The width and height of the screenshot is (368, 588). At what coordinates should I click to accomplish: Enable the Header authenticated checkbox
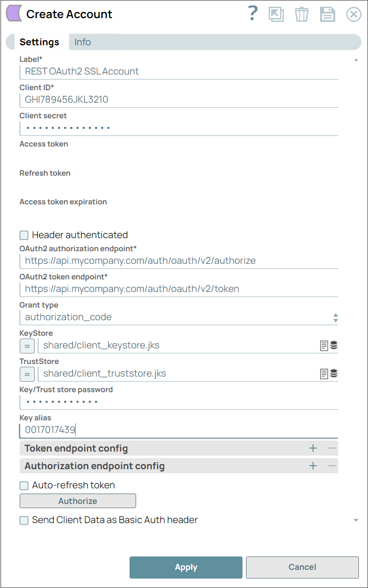tap(24, 235)
